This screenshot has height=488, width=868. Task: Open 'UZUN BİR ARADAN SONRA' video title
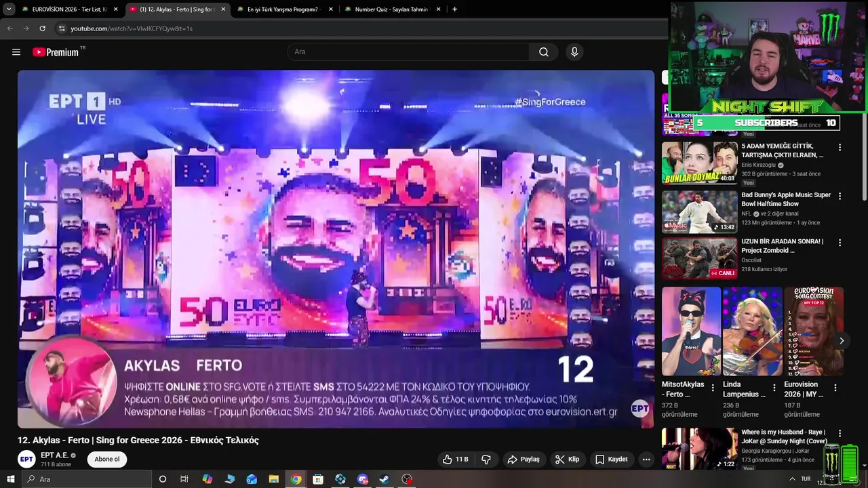(x=782, y=246)
